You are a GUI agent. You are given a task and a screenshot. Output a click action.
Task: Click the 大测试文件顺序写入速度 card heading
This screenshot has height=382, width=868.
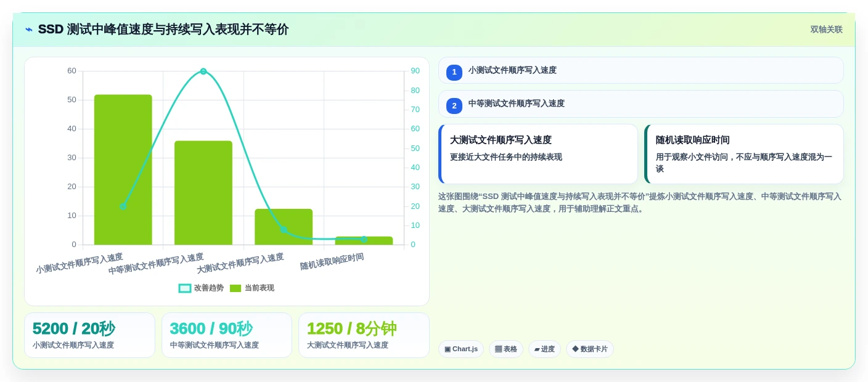click(501, 140)
